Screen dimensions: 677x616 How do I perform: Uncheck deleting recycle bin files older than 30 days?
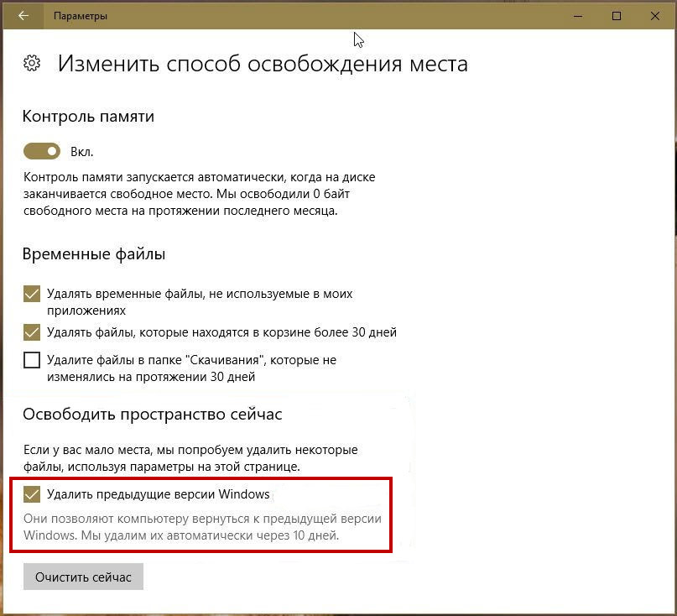(x=32, y=332)
